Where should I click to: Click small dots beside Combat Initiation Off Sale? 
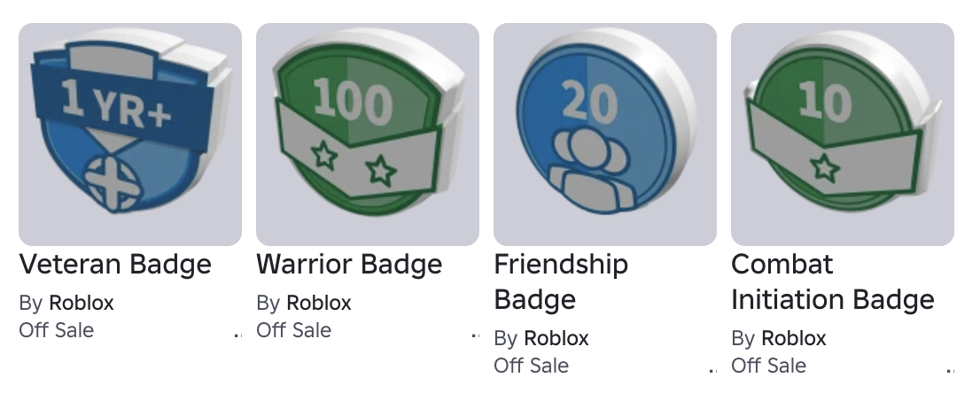[x=950, y=371]
